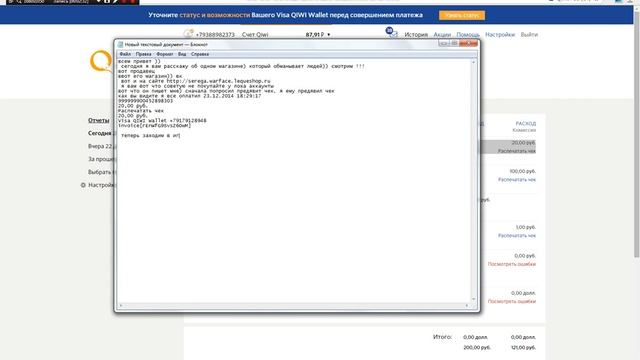The image size is (640, 360).
Task: Go to the История page in QIWI
Action: tap(416, 35)
